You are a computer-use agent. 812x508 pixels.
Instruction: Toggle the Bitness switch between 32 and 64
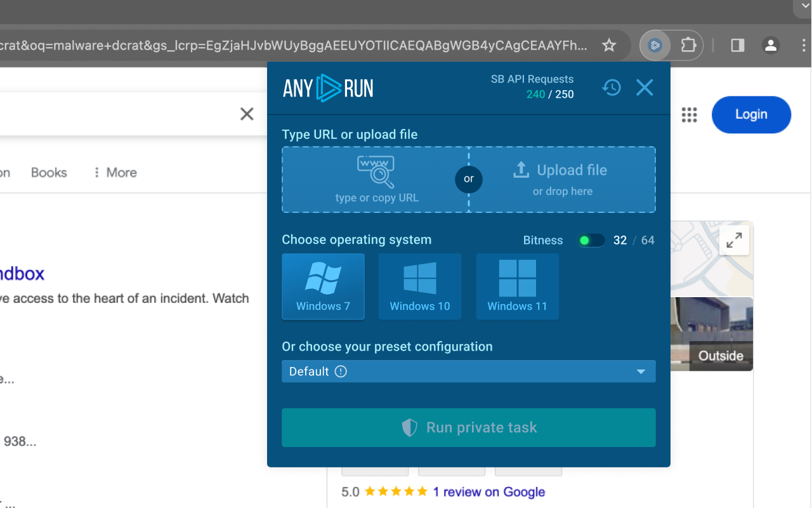tap(590, 241)
